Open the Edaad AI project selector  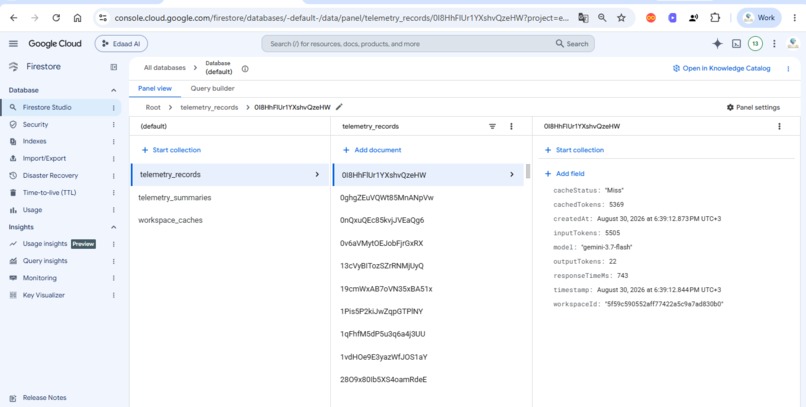[121, 44]
